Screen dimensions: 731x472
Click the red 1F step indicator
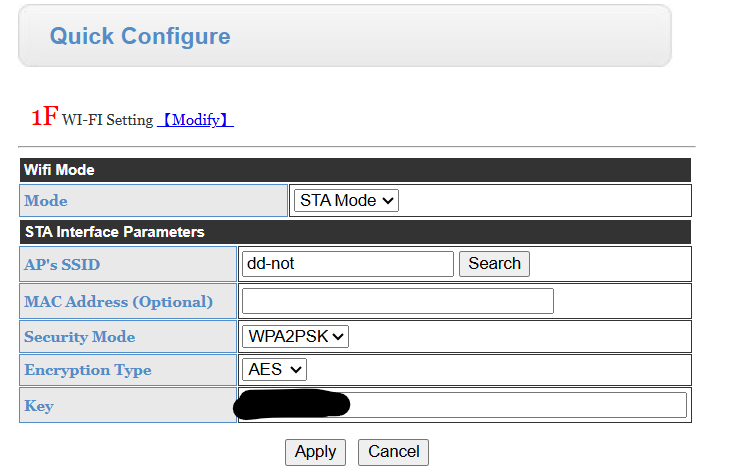[44, 117]
